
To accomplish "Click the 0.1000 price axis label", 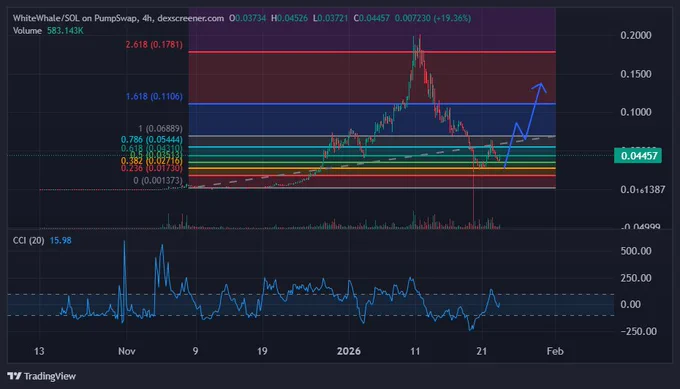I will click(636, 112).
